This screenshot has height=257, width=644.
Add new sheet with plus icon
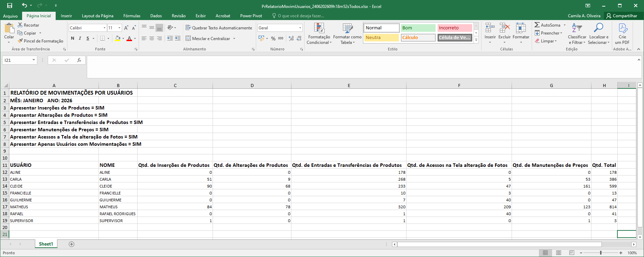[72, 244]
